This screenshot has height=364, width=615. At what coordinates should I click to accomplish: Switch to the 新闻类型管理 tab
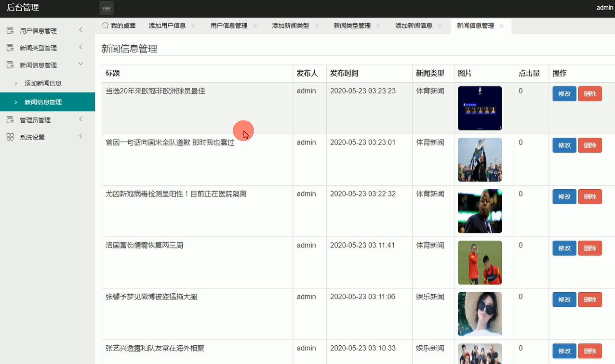(352, 26)
